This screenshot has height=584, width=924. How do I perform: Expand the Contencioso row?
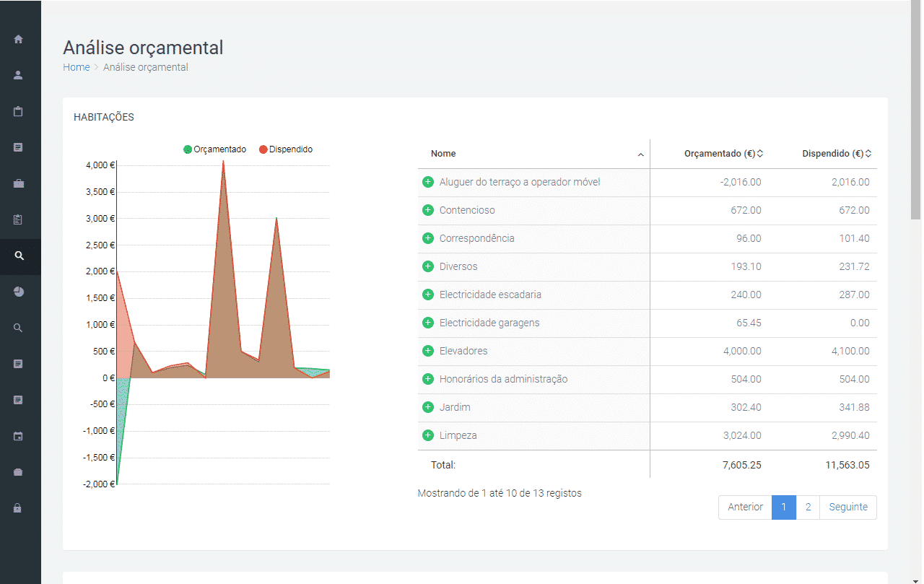click(428, 210)
